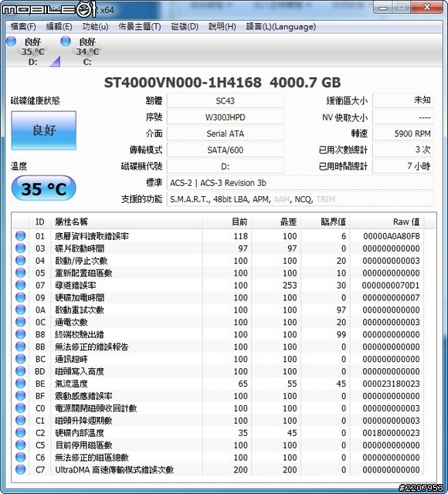Open the 佈景主題(T) menu
448x494 pixels.
[x=139, y=27]
